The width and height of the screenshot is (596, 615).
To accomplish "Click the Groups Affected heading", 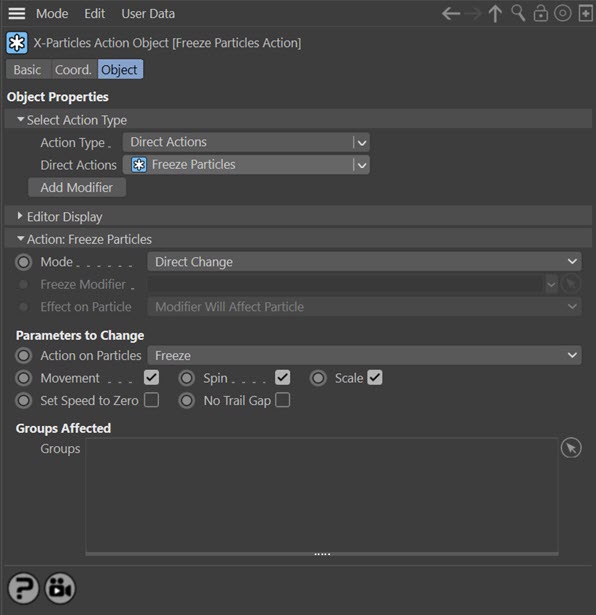I will [x=63, y=428].
